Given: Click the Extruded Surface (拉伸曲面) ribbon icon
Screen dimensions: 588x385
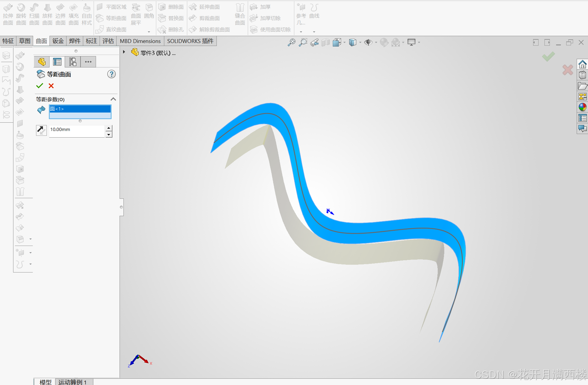Looking at the screenshot, I should click(8, 14).
